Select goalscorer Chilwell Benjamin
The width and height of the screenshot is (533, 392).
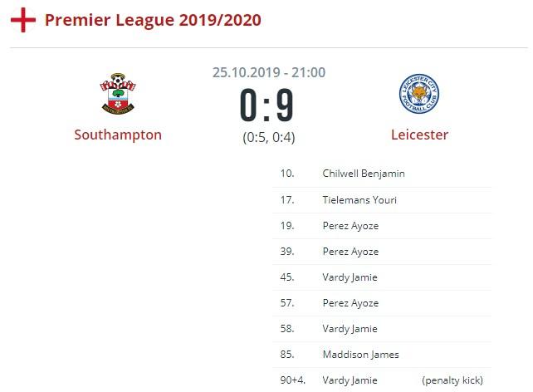point(364,174)
